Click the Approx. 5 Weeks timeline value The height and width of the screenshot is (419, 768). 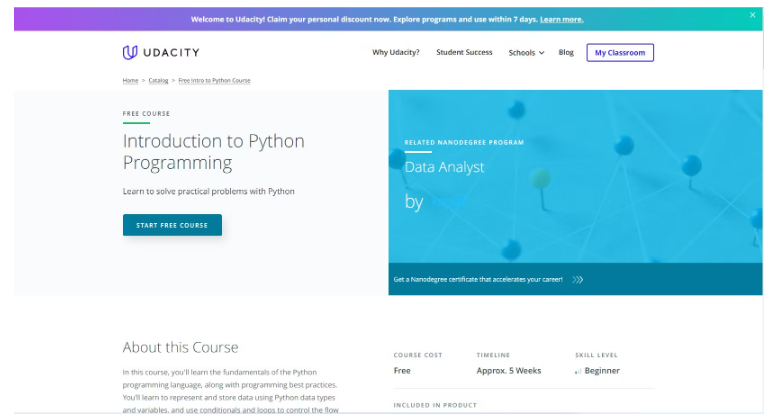[x=509, y=371]
